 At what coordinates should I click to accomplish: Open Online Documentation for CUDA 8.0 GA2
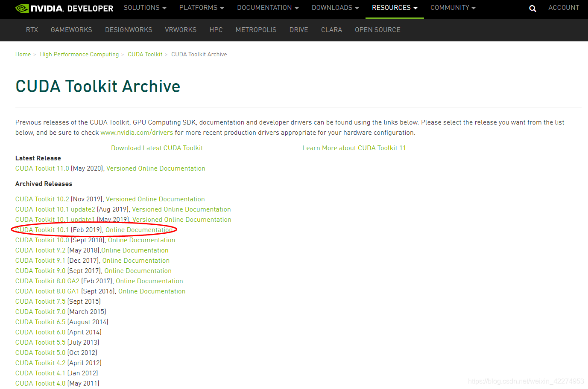tap(149, 281)
